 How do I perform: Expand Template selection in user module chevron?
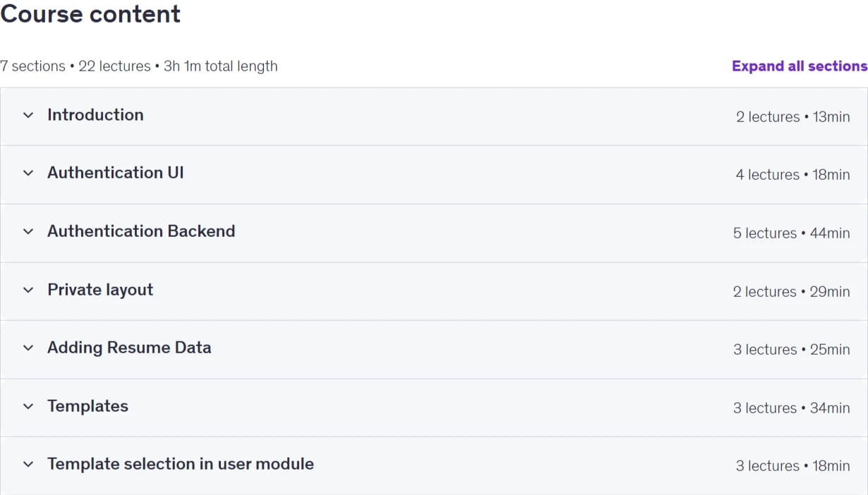28,464
